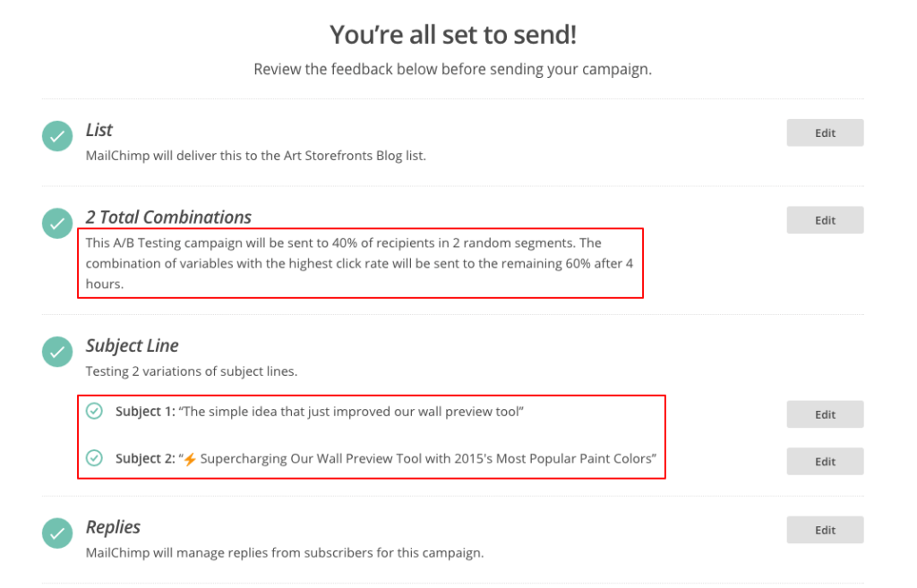Click the Subject Line heading
Viewport: 917px width, 588px height.
coord(133,345)
